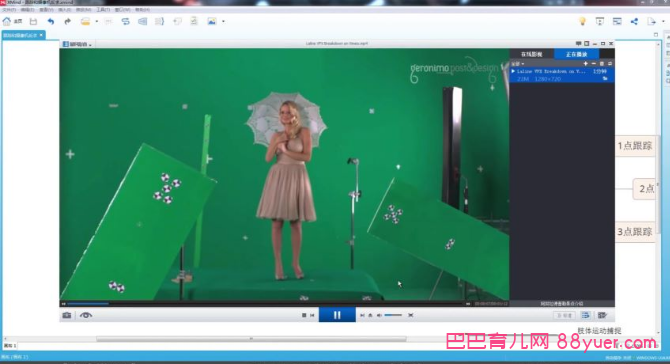670x364 pixels.
Task: Select the 肢体运动捕捉 subtopic text
Action: click(x=599, y=330)
